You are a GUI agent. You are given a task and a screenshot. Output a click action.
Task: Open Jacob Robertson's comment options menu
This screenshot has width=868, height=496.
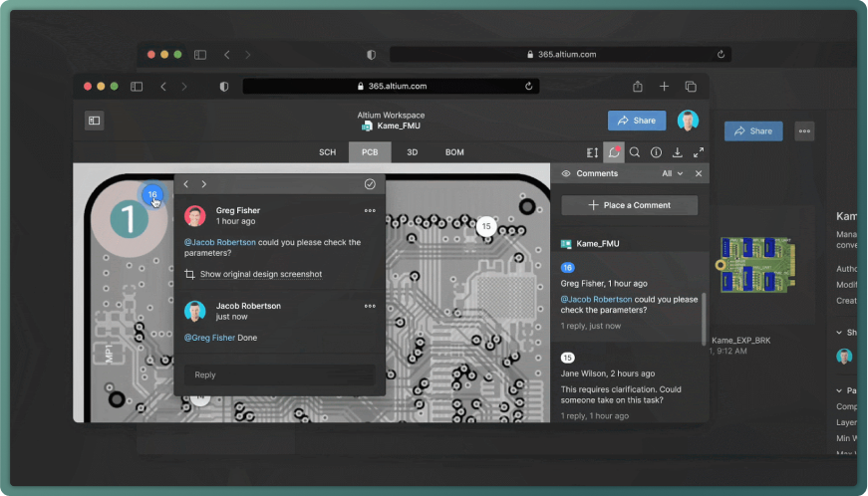pyautogui.click(x=370, y=306)
